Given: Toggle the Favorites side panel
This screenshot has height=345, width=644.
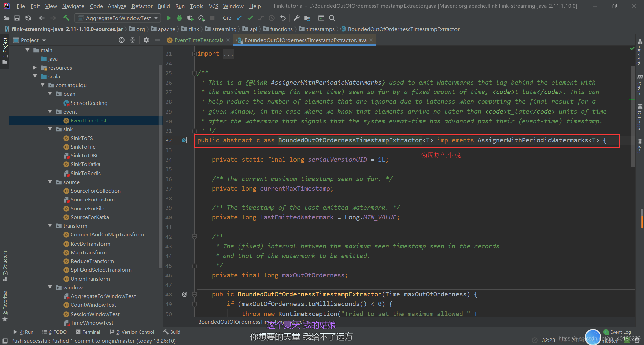Looking at the screenshot, I should point(5,306).
